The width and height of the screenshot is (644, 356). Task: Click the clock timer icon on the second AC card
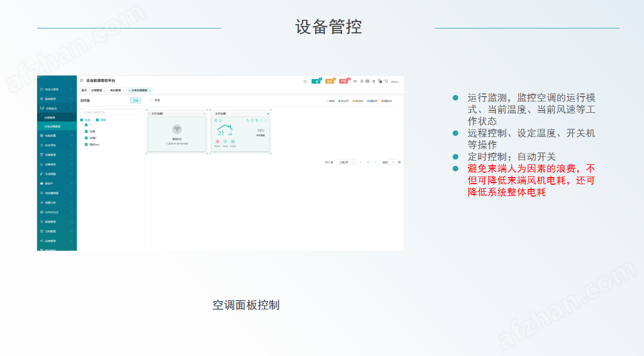pyautogui.click(x=252, y=120)
